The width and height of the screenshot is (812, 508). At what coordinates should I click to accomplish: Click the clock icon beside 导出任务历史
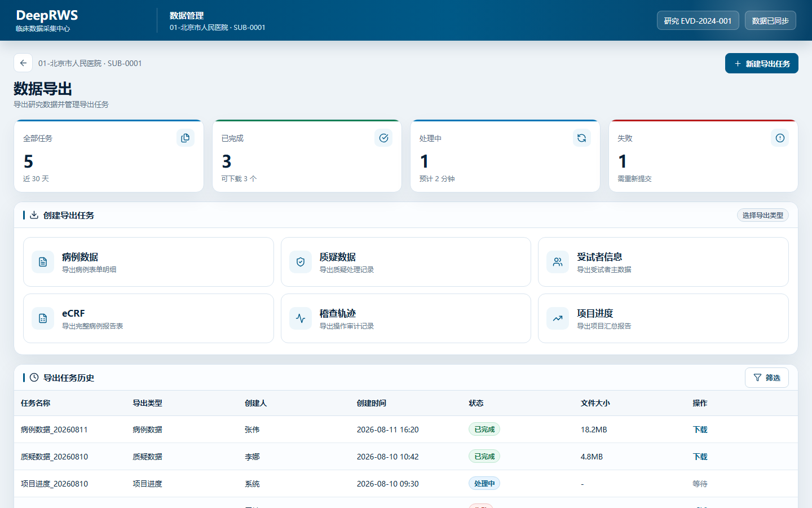(34, 378)
